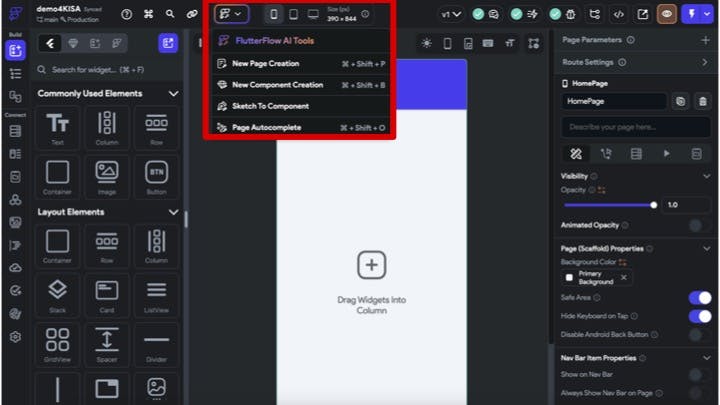Toggle the Safe Area switch
Viewport: 720px width, 405px height.
700,298
